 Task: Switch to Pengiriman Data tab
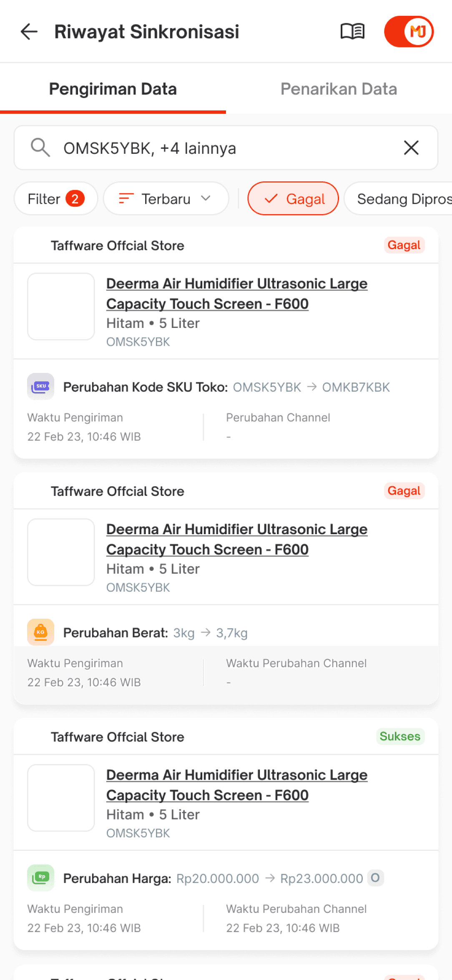113,89
